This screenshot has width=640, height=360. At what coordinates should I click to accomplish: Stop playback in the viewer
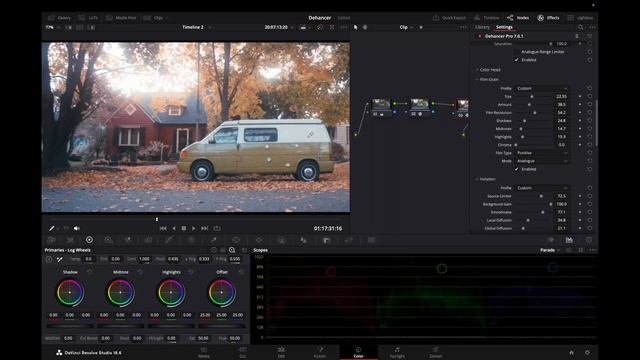(x=184, y=228)
